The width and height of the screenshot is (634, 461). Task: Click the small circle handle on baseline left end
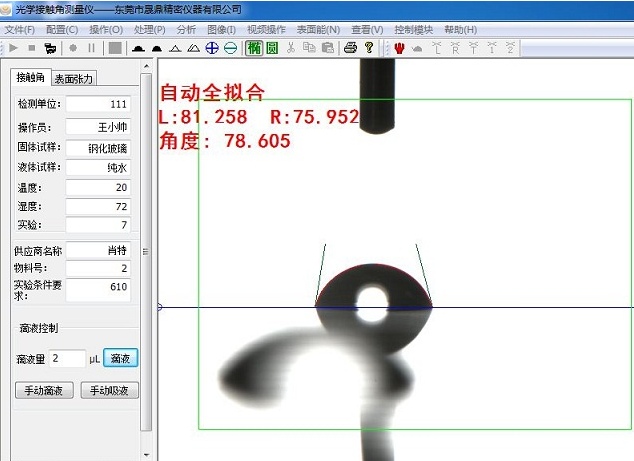tap(159, 307)
